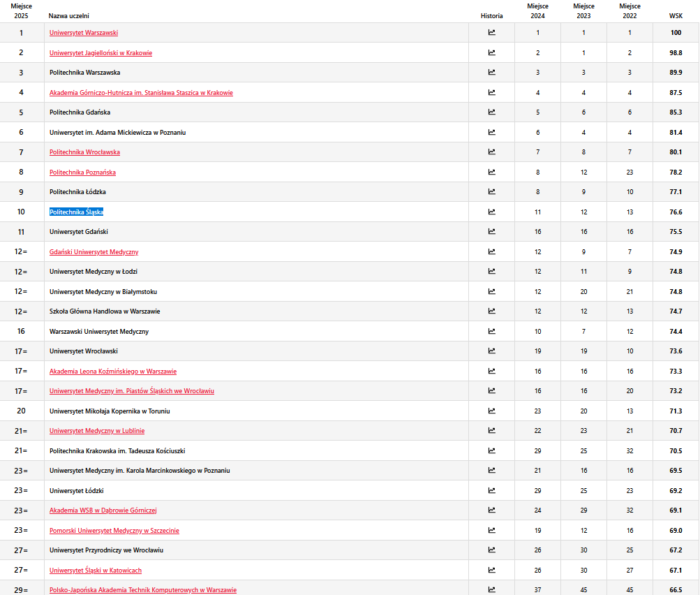View history chart of Warszawski Uniwersytet Medyczny
The height and width of the screenshot is (595, 700).
click(491, 330)
